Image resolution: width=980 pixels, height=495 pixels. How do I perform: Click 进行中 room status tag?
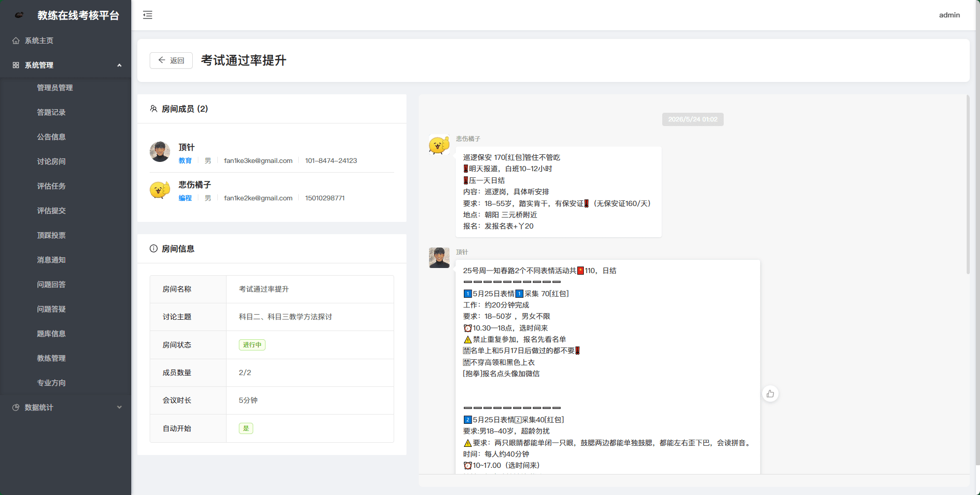point(252,345)
